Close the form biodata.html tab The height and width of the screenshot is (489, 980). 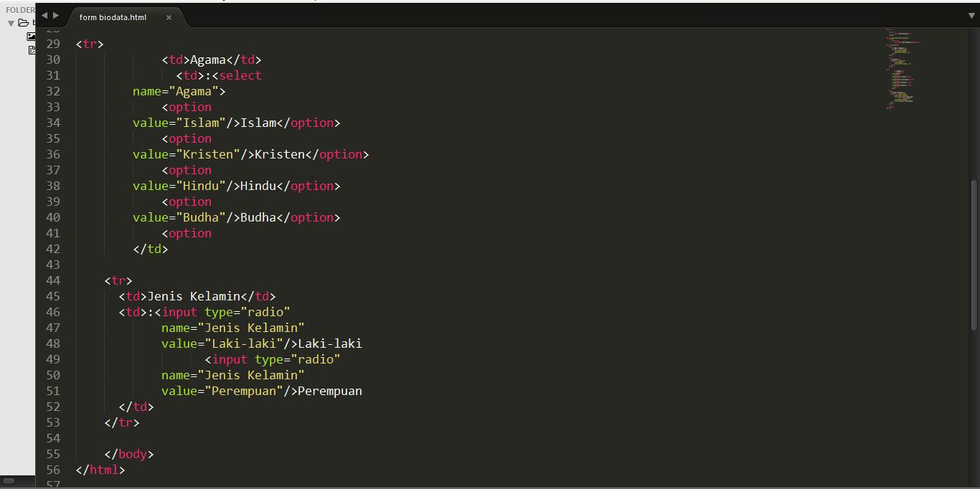[169, 17]
